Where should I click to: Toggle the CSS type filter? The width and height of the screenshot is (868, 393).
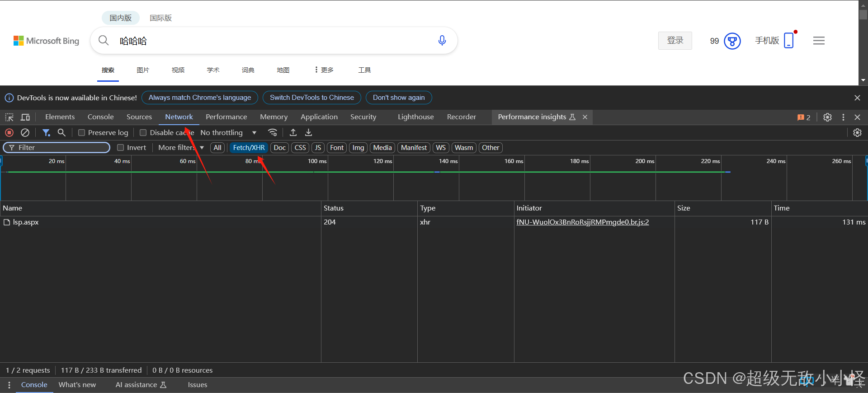click(300, 148)
